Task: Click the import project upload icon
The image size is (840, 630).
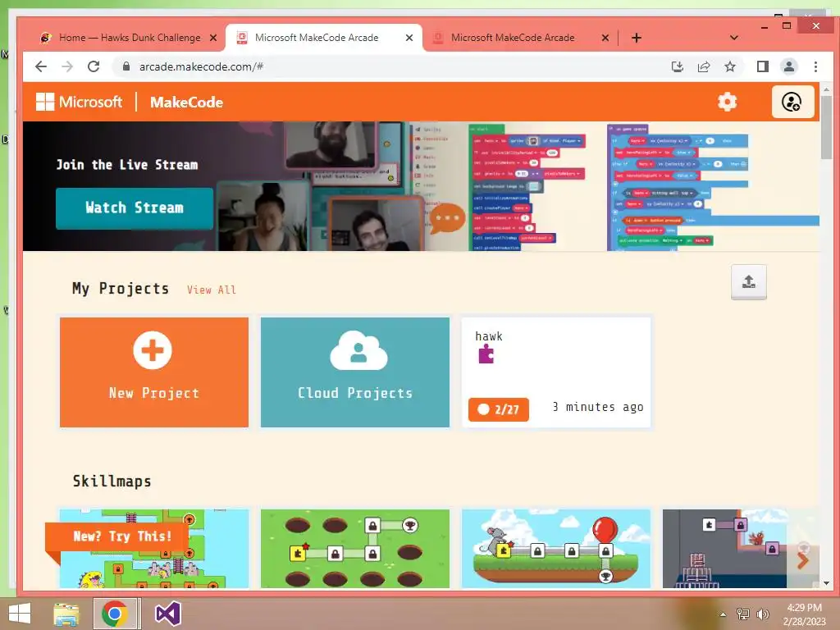Action: 748,282
